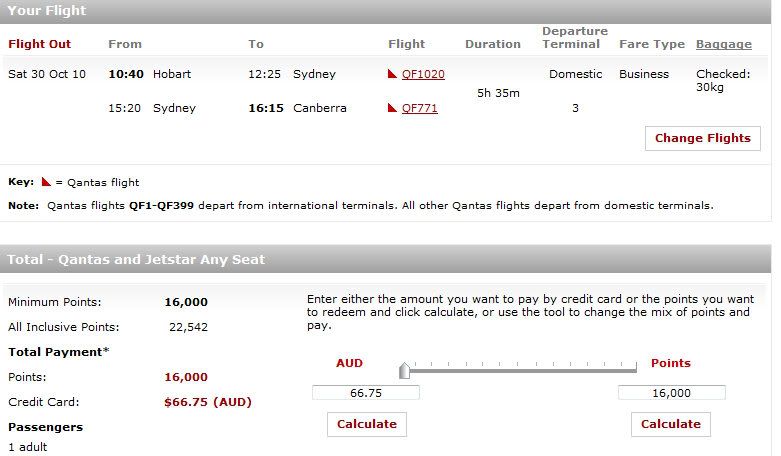Open the QF771 flight details link
781x456 pixels.
click(420, 108)
